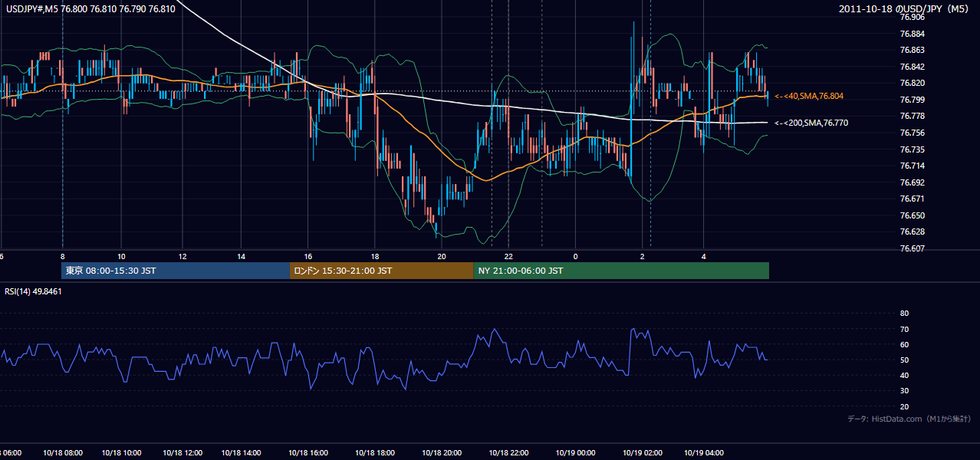Screen dimensions: 980x460
Task: Click the RSI(14) 49.8461 indicator label
Action: click(33, 291)
